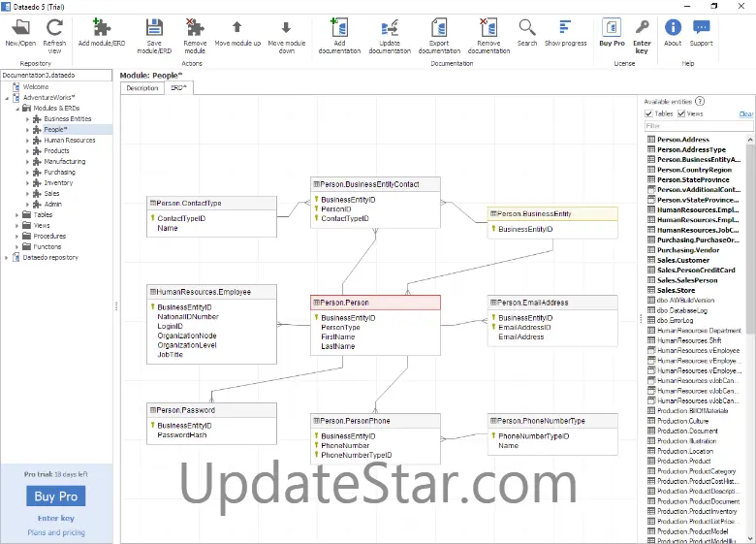Image resolution: width=756 pixels, height=544 pixels.
Task: Expand the Procedures folder
Action: pos(17,237)
